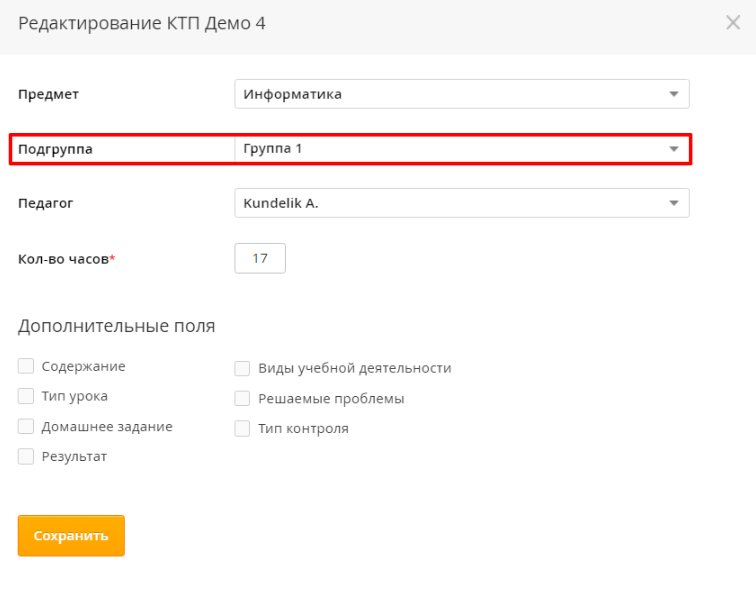Toggle the Результат checkbox
Screen dimensions: 756x590
coord(26,456)
